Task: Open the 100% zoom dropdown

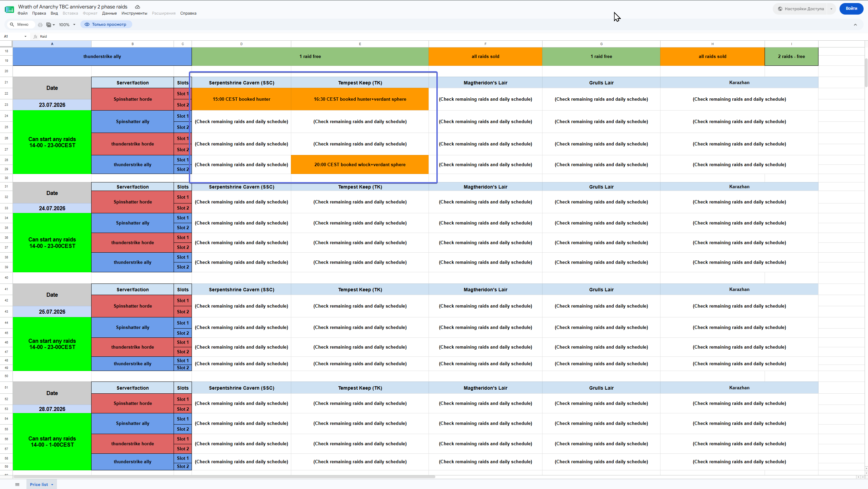Action: [67, 25]
